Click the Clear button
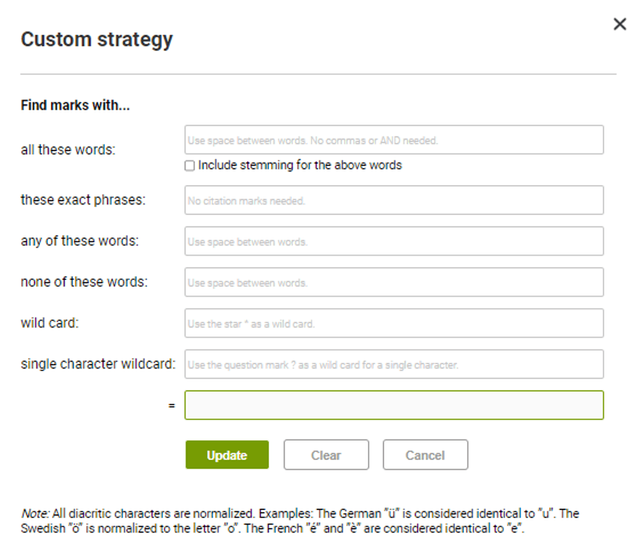The image size is (640, 556). pyautogui.click(x=326, y=455)
